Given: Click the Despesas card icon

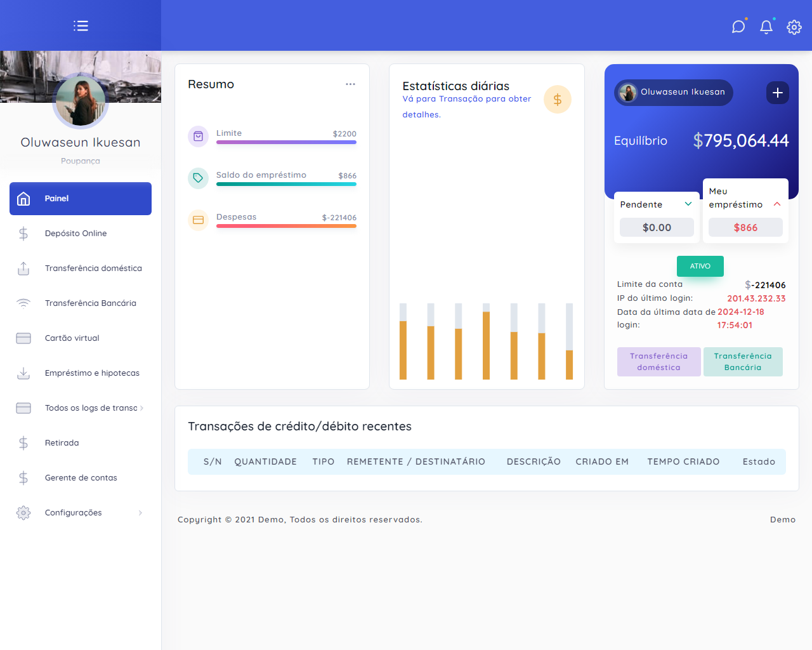Looking at the screenshot, I should pyautogui.click(x=198, y=220).
